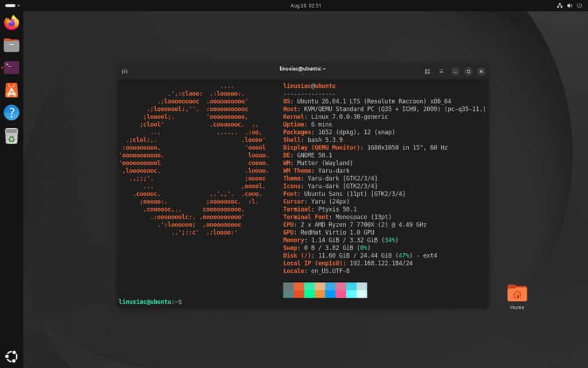Click the terminal window title linuxiac@ubuntu
This screenshot has width=588, height=368.
[303, 69]
